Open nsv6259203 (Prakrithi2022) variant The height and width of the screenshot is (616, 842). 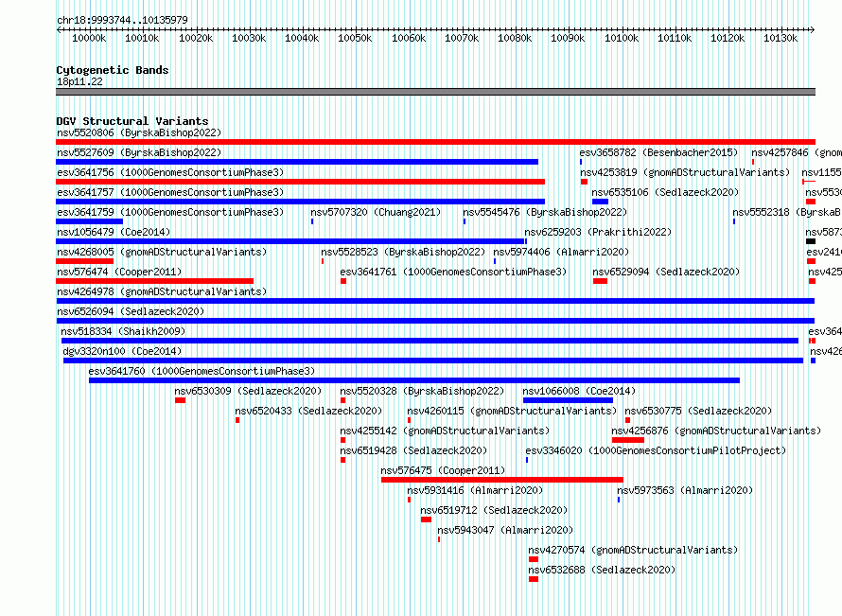598,232
